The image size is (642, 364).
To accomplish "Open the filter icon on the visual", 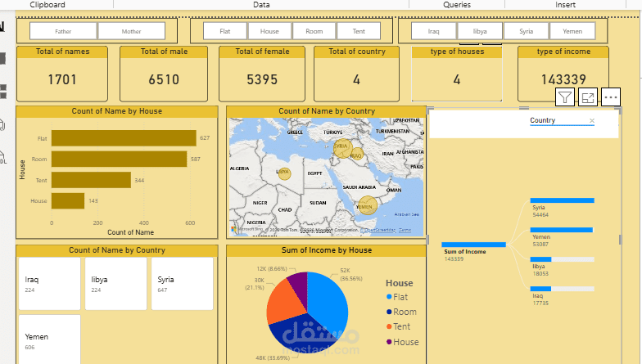I will click(565, 98).
